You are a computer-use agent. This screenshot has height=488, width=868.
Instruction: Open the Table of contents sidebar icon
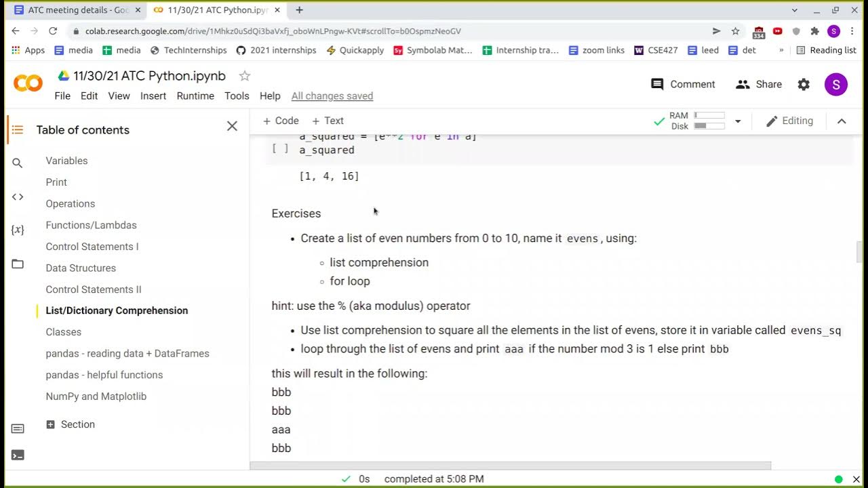(x=18, y=129)
